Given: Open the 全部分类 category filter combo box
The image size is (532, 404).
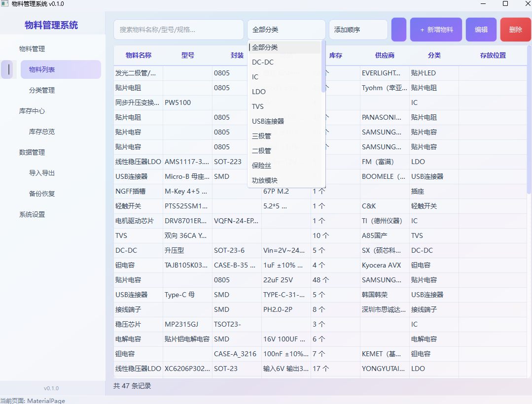Looking at the screenshot, I should coord(286,30).
